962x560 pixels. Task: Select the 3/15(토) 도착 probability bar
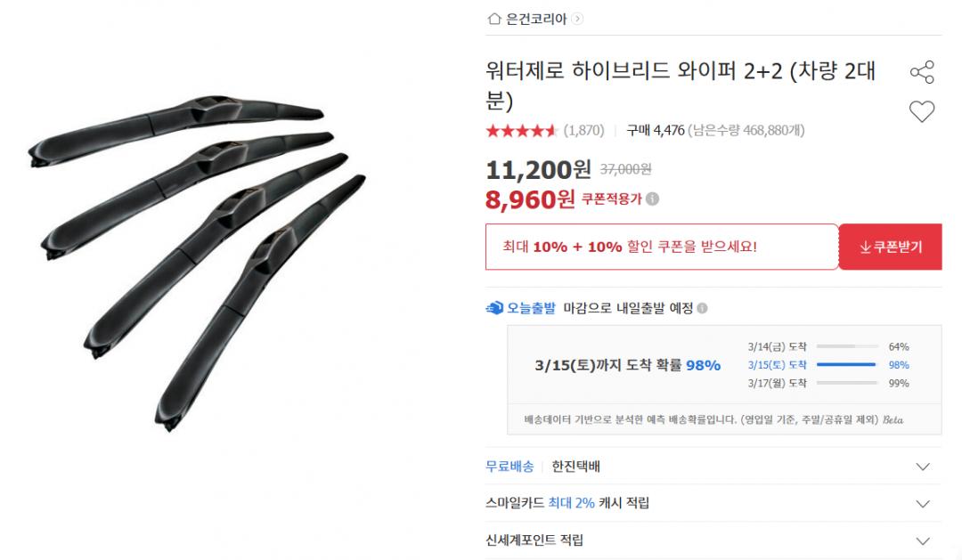[845, 365]
